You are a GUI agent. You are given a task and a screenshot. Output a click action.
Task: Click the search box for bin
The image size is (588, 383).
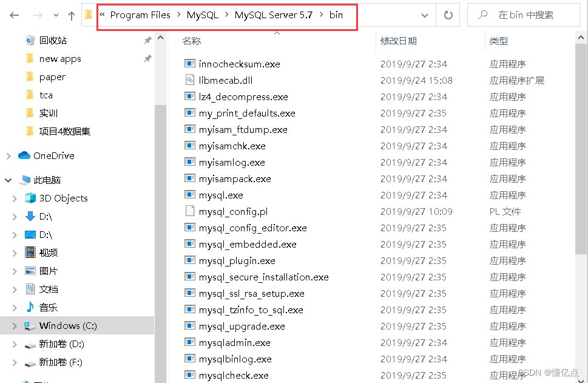click(x=524, y=15)
